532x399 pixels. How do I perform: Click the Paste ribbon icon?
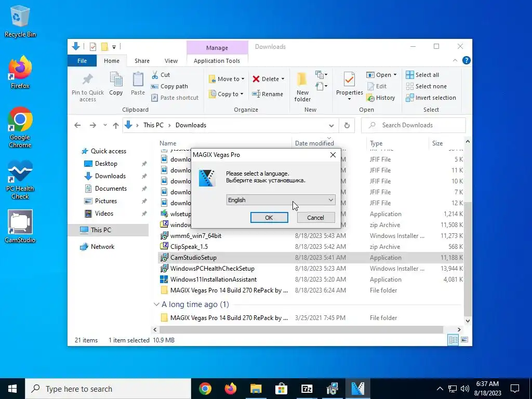click(138, 84)
